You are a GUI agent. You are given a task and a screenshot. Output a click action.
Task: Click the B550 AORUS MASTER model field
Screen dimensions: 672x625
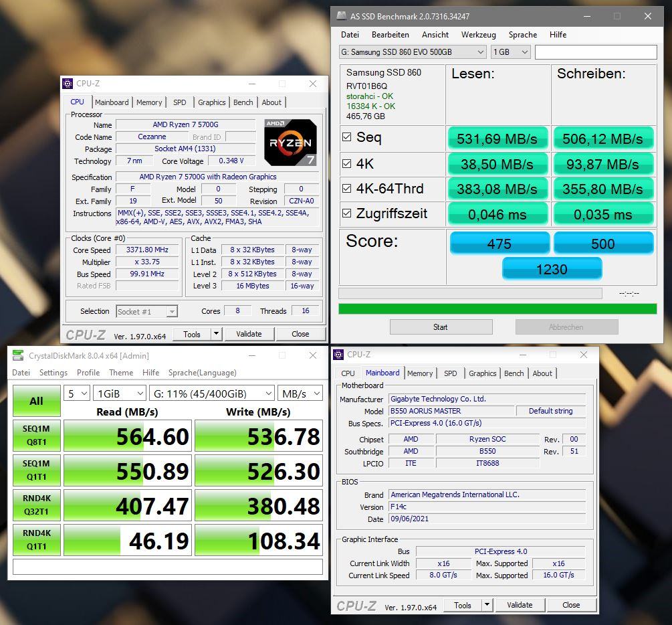[451, 411]
